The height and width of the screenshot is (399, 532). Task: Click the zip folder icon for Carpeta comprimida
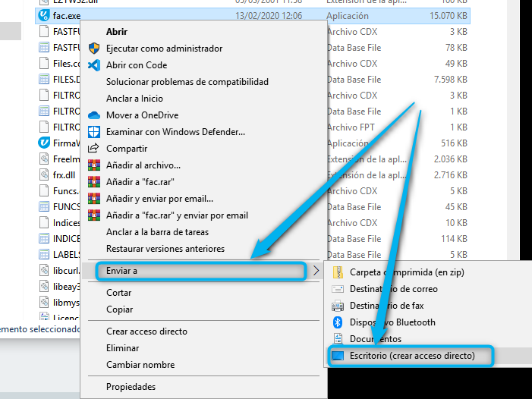[x=338, y=272]
